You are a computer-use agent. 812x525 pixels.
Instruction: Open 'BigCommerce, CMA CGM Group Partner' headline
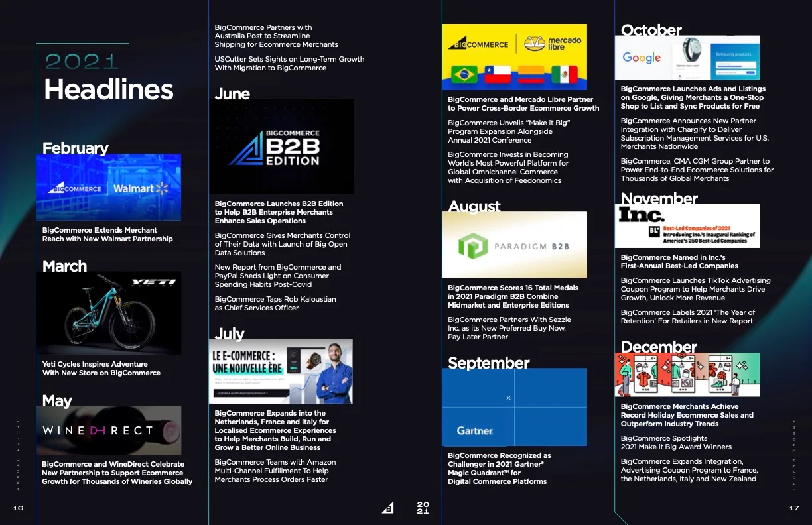click(697, 170)
